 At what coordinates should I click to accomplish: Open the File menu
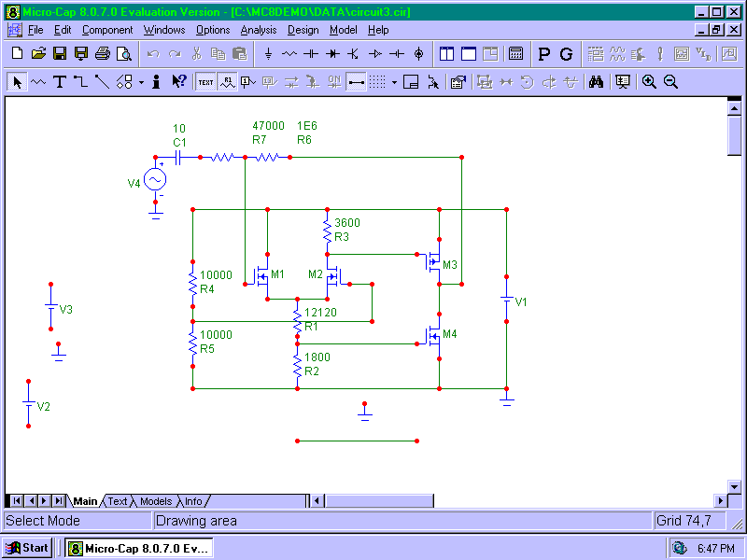[x=35, y=30]
